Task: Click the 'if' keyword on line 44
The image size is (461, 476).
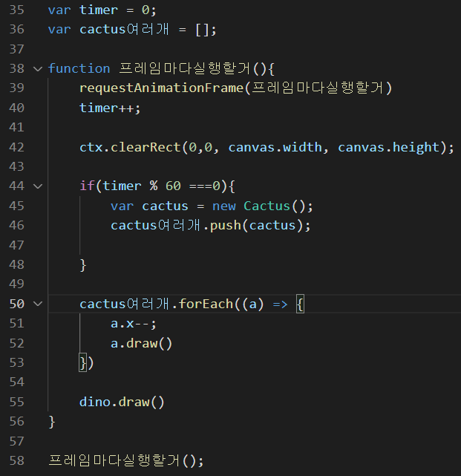Action: (x=87, y=186)
